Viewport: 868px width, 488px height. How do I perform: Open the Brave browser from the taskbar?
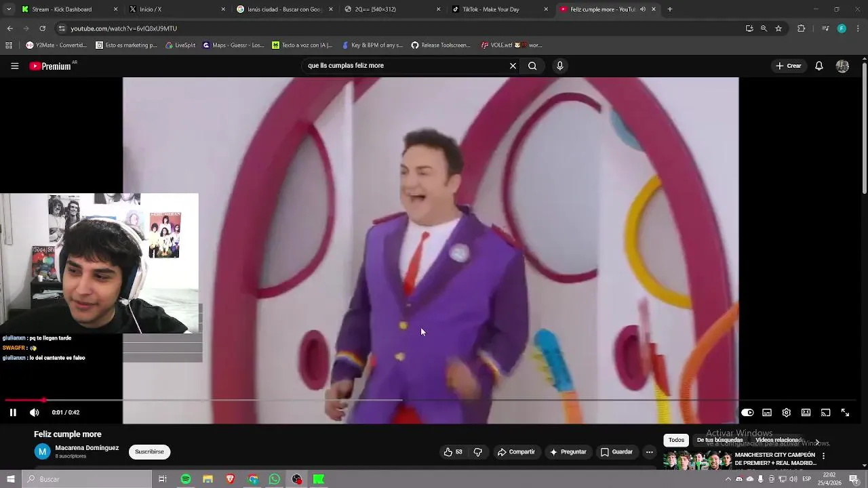click(x=230, y=479)
